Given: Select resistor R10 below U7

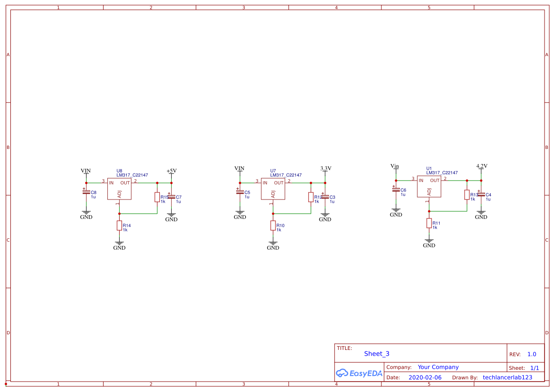Looking at the screenshot, I should (273, 226).
